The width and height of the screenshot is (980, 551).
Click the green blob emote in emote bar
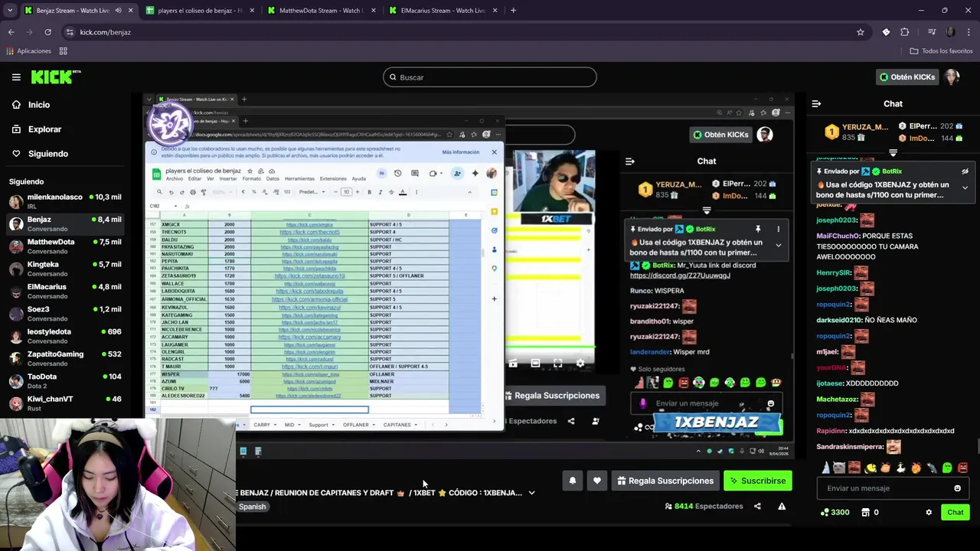tap(947, 468)
